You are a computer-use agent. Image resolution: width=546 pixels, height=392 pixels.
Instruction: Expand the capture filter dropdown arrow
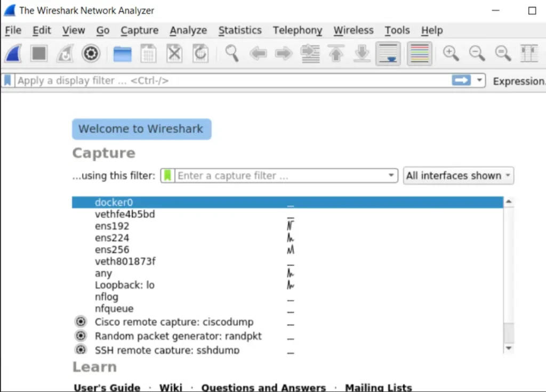(x=391, y=175)
